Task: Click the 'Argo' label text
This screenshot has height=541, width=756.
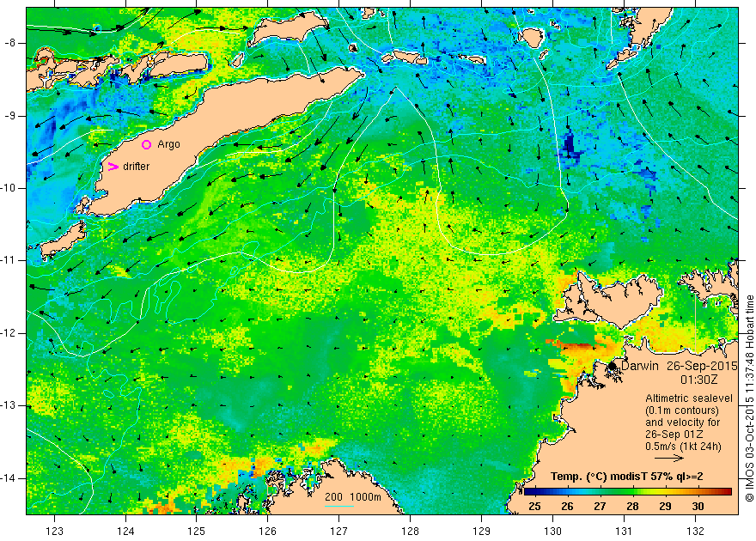Action: pyautogui.click(x=168, y=144)
